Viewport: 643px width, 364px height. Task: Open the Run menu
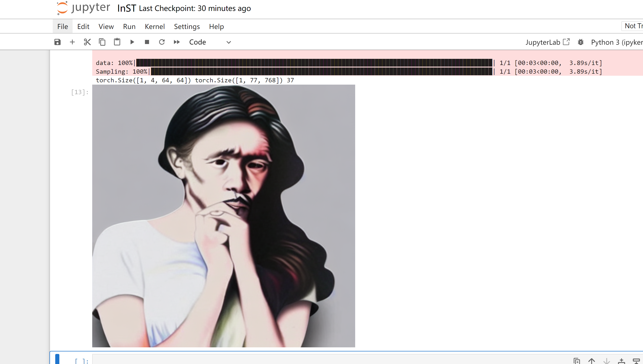129,26
